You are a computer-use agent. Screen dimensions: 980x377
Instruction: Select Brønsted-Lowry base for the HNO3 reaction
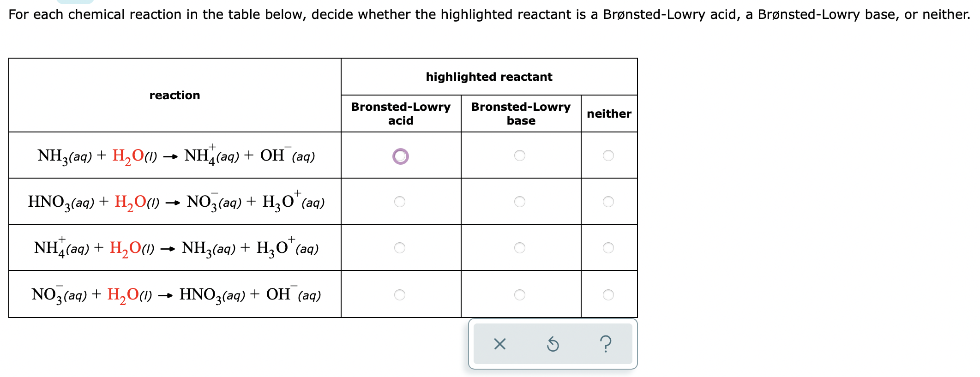521,202
